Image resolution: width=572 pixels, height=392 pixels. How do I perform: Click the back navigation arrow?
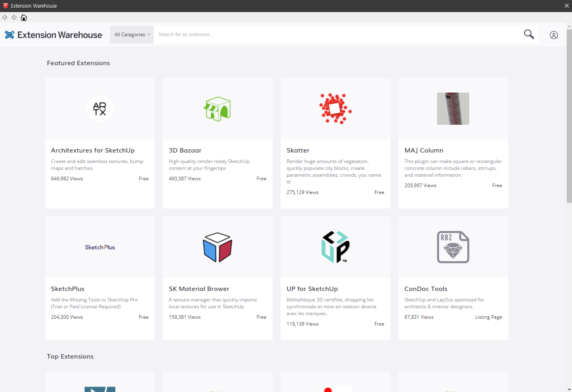point(5,17)
